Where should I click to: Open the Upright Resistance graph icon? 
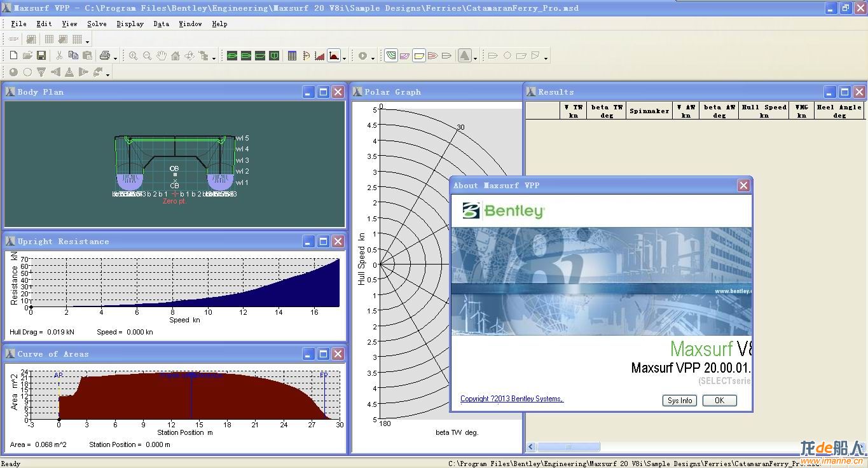(320, 56)
